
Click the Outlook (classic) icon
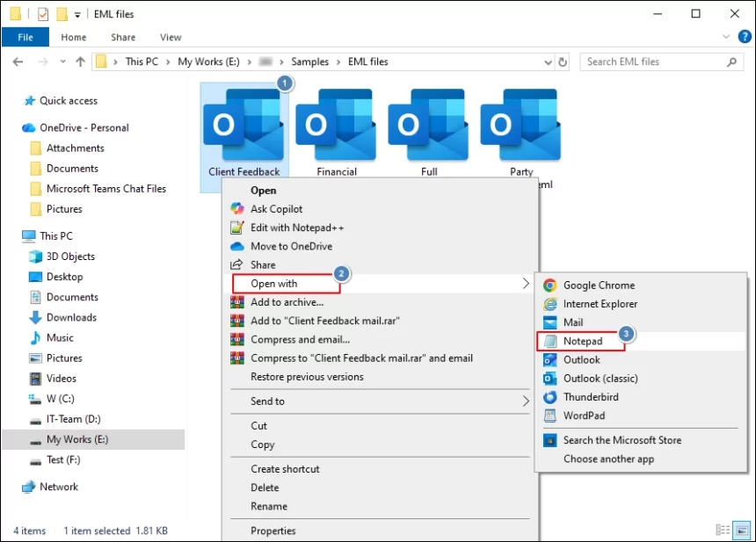click(549, 379)
